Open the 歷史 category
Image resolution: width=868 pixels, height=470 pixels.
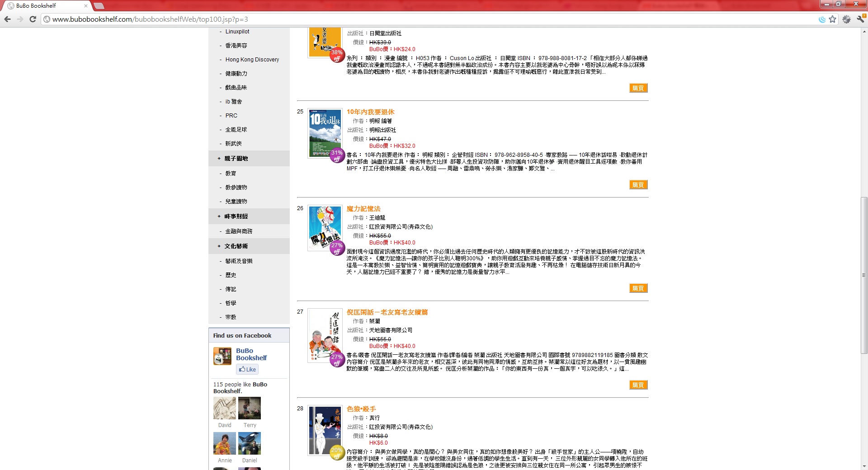tap(231, 275)
